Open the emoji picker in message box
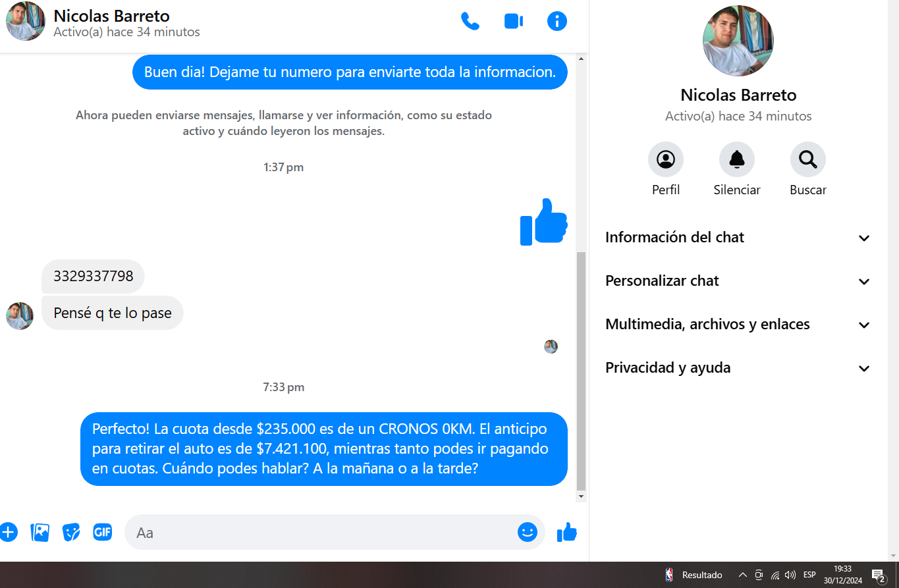Viewport: 899px width, 588px height. tap(528, 532)
